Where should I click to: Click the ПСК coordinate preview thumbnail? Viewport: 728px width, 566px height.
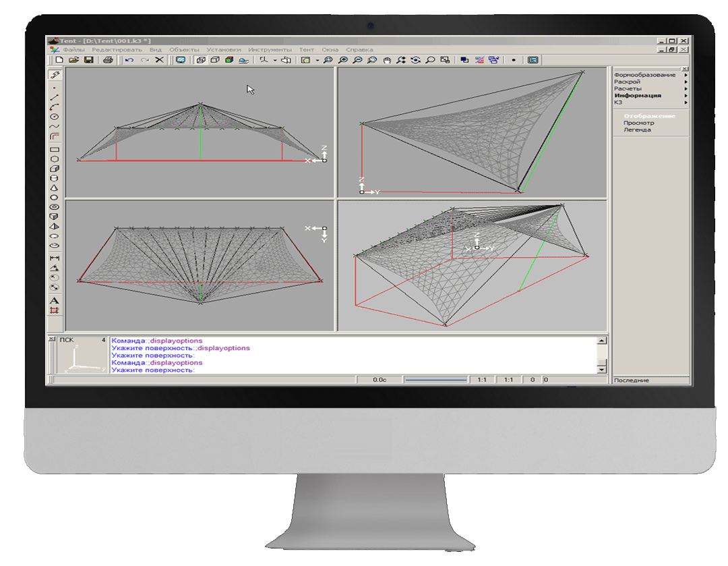pyautogui.click(x=82, y=356)
